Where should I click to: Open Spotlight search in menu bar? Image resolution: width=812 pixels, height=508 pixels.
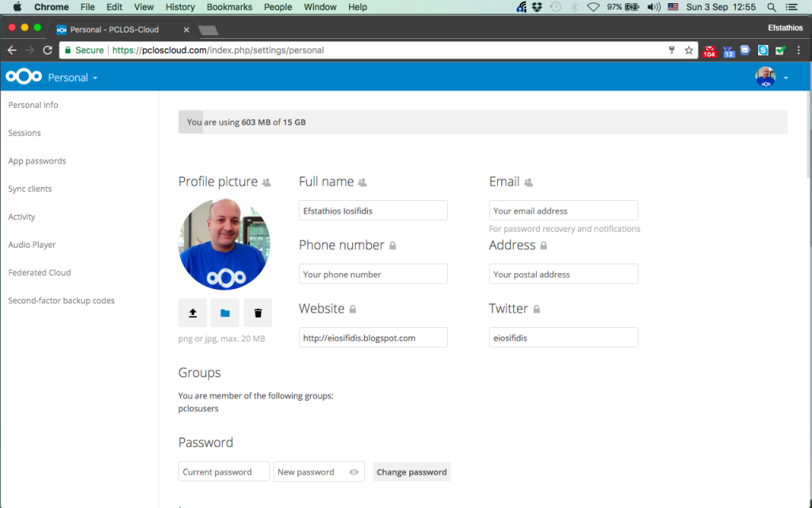pos(772,7)
